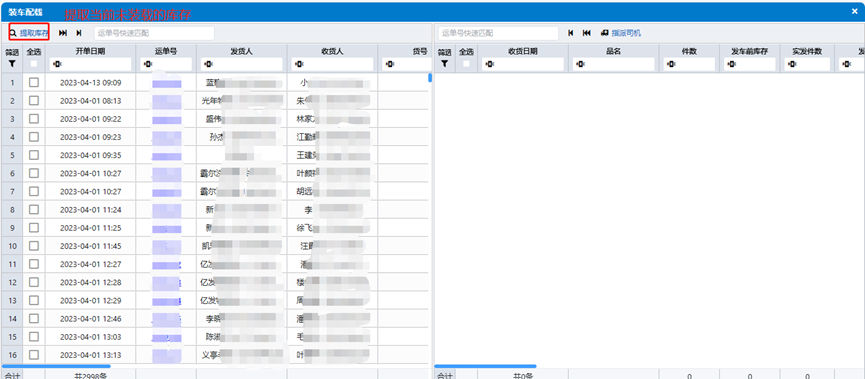Check row 14 checkbox dated 2023-04-01 12:46

34,318
